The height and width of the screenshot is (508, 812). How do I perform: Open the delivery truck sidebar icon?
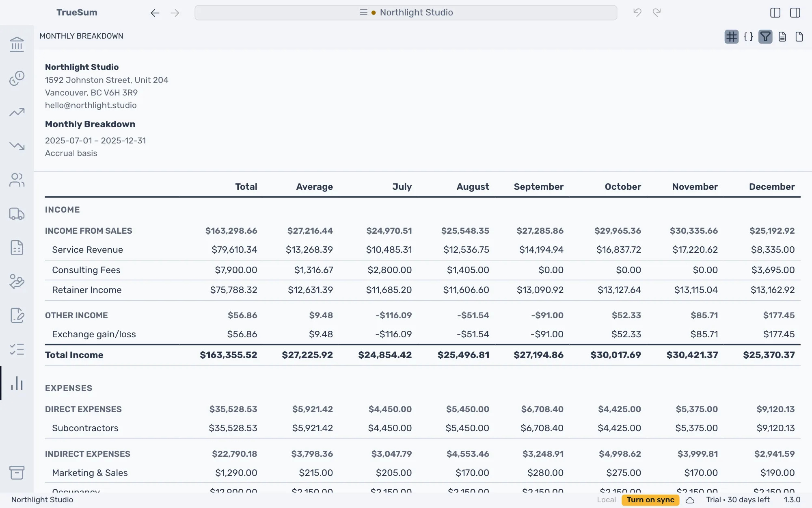pos(17,214)
